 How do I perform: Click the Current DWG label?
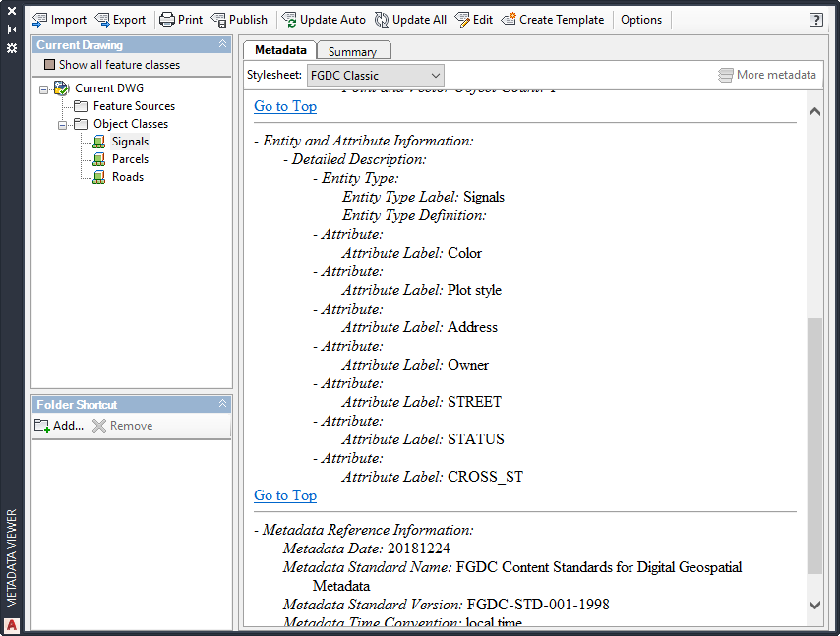(109, 88)
